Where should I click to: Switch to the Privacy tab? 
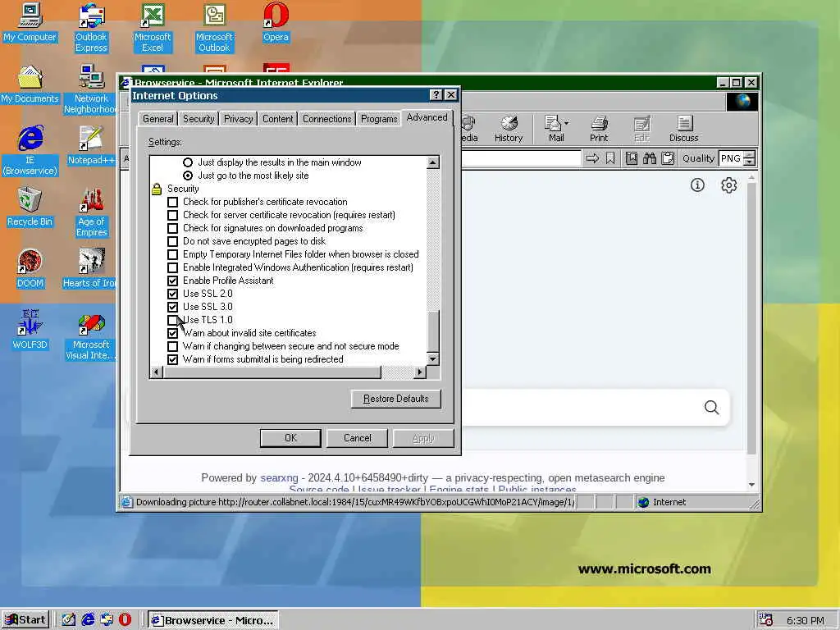(238, 119)
